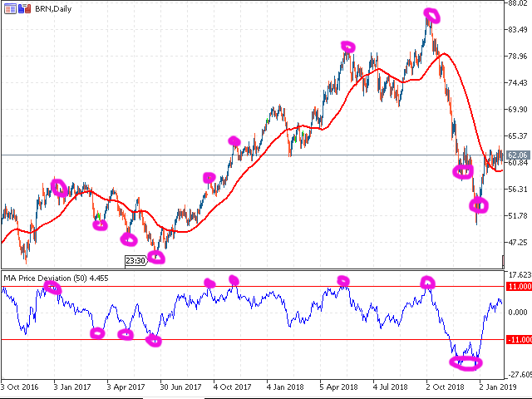Image resolution: width=532 pixels, height=399 pixels.
Task: Select the 17.623 indicator scale value
Action: (520, 274)
